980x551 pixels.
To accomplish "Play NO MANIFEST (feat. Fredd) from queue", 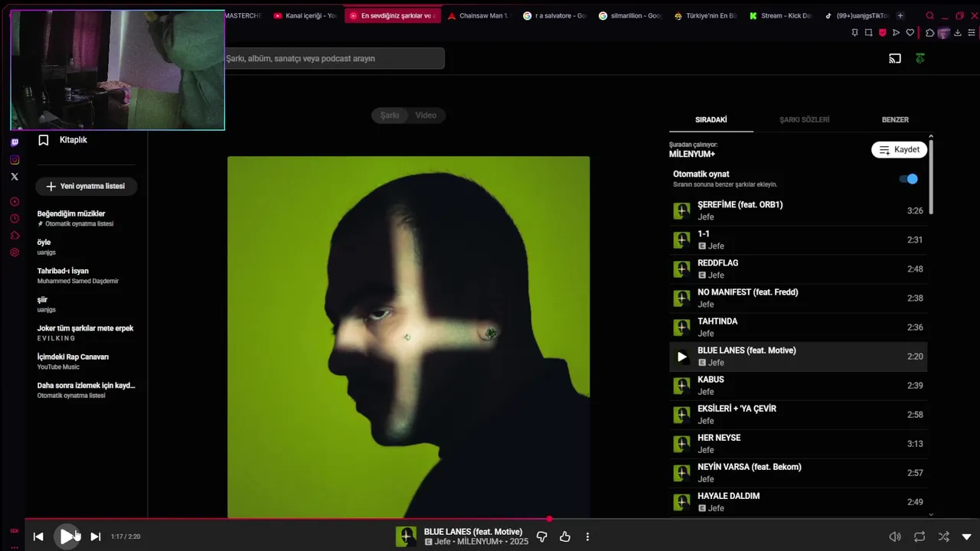I will [798, 298].
